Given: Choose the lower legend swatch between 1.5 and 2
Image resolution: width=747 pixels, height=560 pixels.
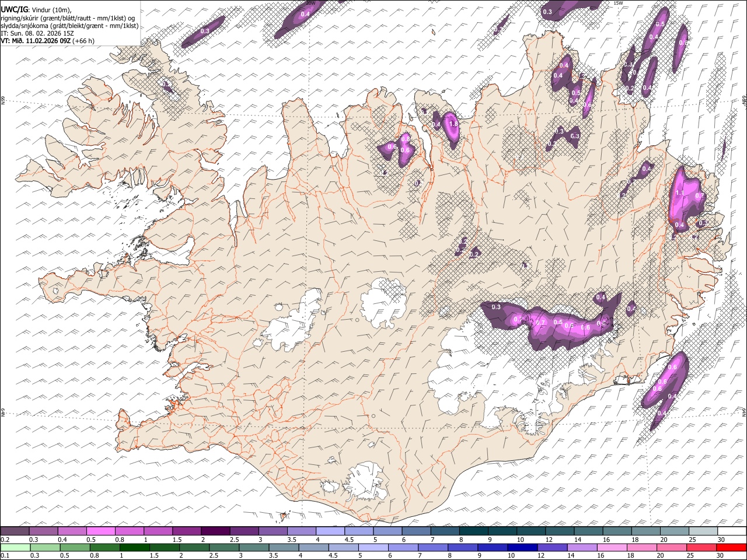Looking at the screenshot, I should click(x=164, y=547).
